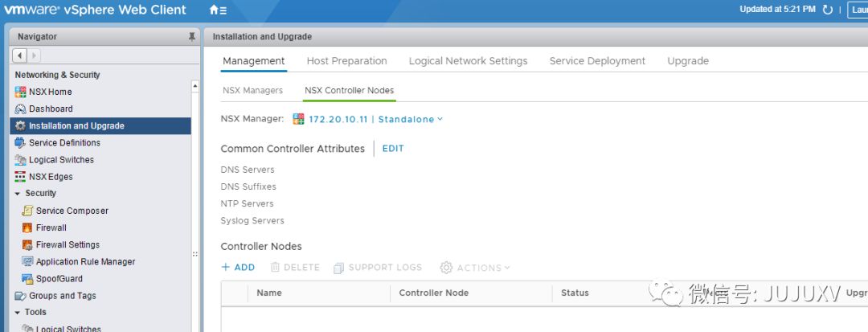This screenshot has height=332, width=868.
Task: Collapse the Security tree section
Action: (18, 194)
